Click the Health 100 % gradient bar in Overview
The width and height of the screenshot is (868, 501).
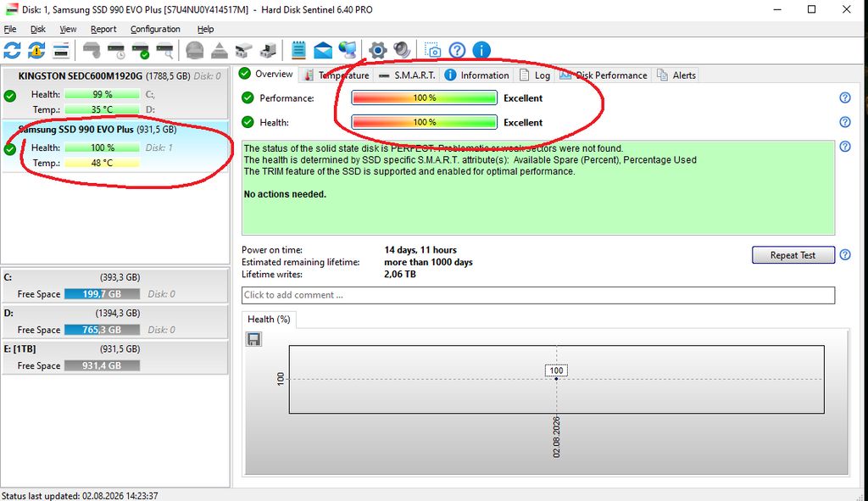(x=425, y=122)
